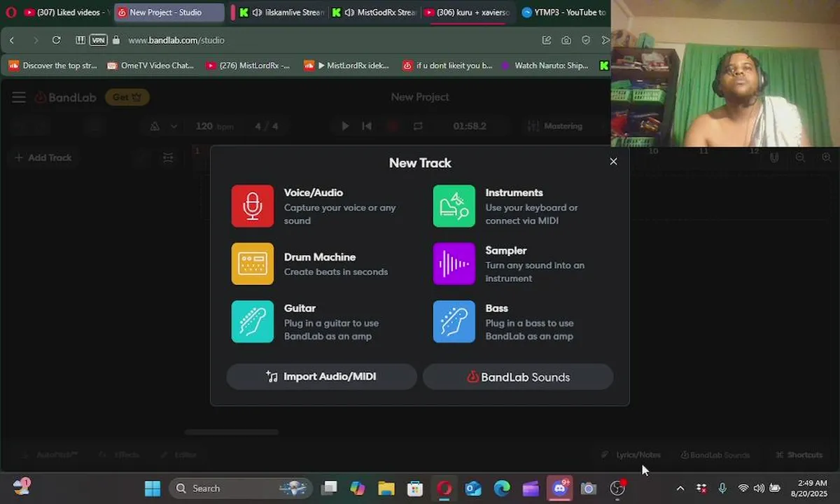This screenshot has height=504, width=840.
Task: Open BandLab Sounds in bottom bar
Action: (x=715, y=455)
